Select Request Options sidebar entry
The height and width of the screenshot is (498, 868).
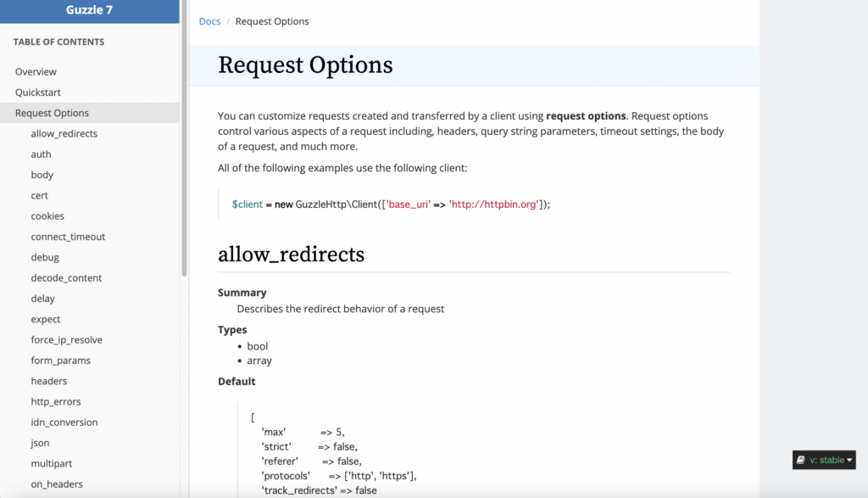[x=90, y=113]
